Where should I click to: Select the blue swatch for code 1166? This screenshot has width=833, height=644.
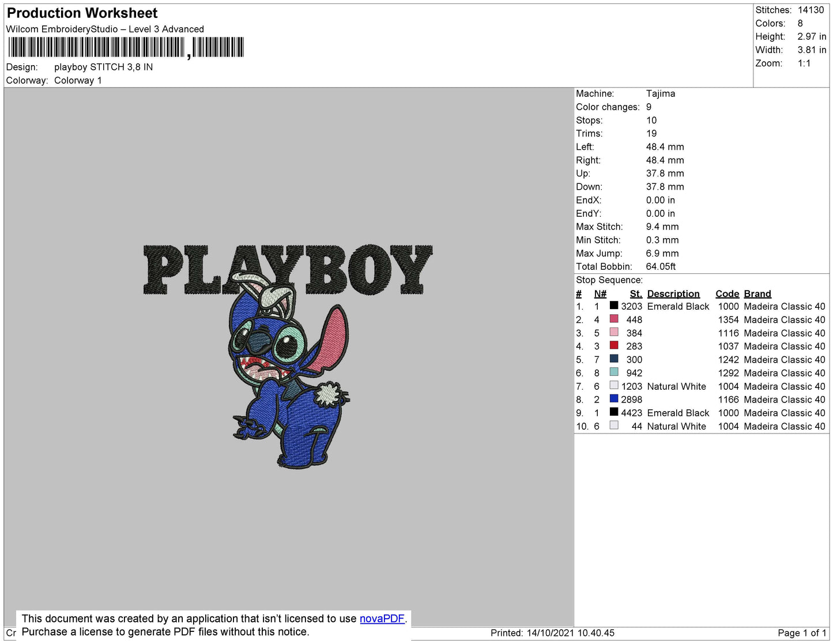click(614, 398)
